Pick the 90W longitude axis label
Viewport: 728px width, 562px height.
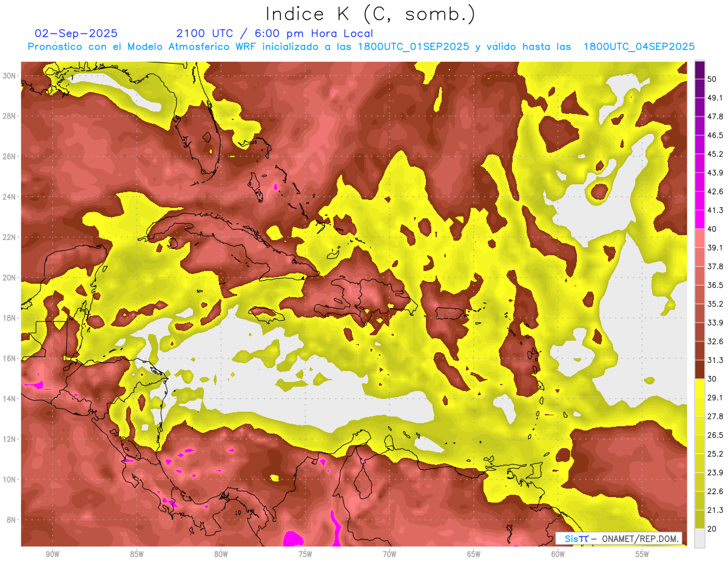click(x=52, y=554)
